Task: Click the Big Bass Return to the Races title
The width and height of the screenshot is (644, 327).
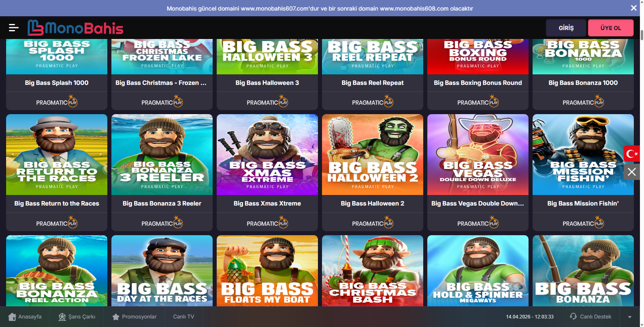Action: (x=57, y=204)
